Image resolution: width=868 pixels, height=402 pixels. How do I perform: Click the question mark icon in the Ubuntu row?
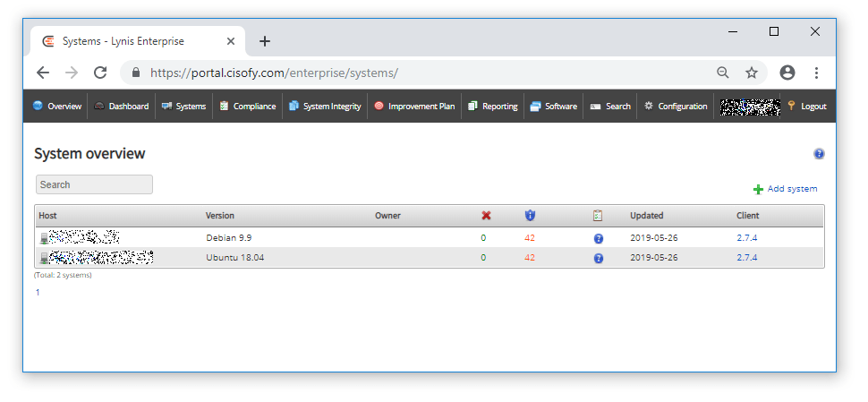coord(599,259)
